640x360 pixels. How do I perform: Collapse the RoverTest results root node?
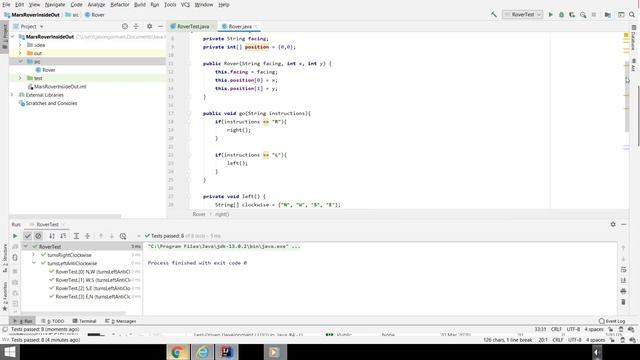(26, 247)
